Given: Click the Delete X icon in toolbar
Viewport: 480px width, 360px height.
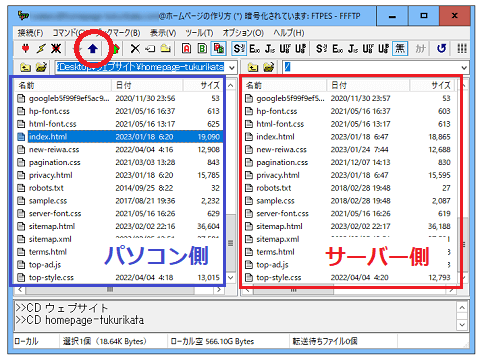Looking at the screenshot, I should tap(135, 49).
